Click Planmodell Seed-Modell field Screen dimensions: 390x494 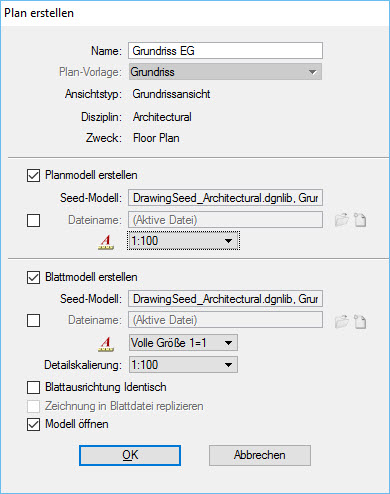(225, 198)
